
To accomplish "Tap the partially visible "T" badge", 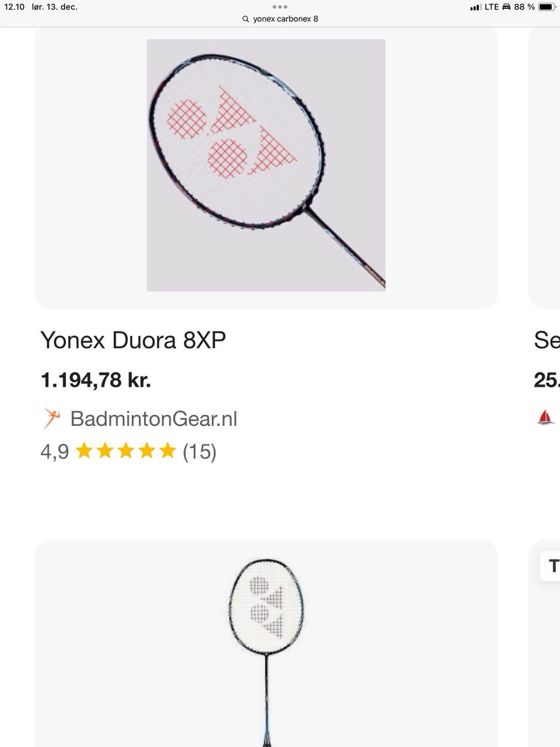I will [552, 566].
